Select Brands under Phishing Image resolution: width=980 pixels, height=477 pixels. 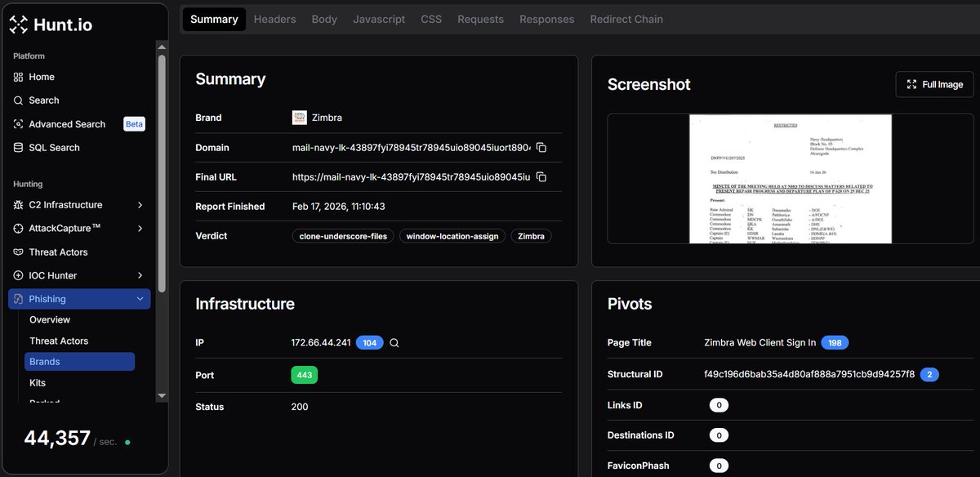(79, 362)
